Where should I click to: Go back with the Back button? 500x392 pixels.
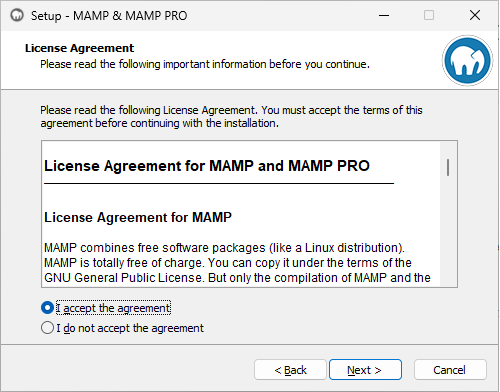pos(290,370)
